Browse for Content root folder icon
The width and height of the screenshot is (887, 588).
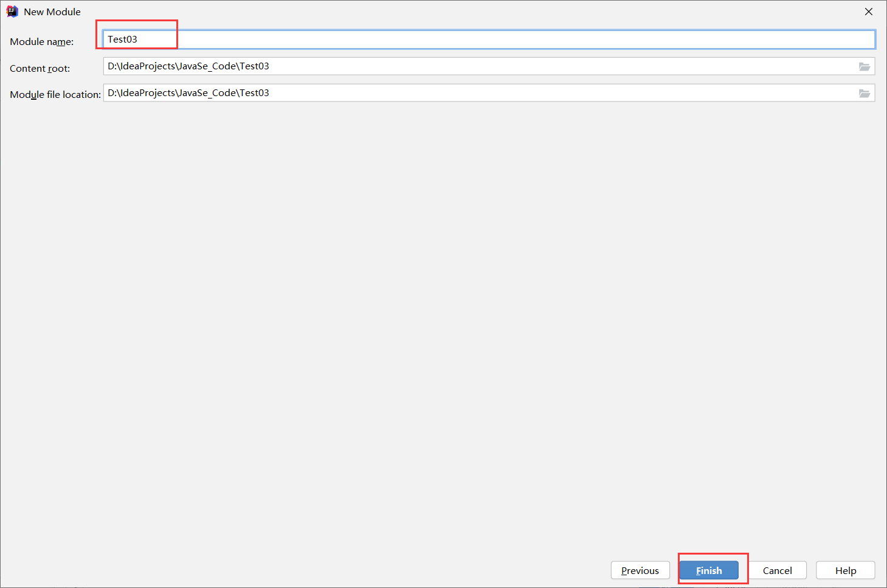coord(864,66)
